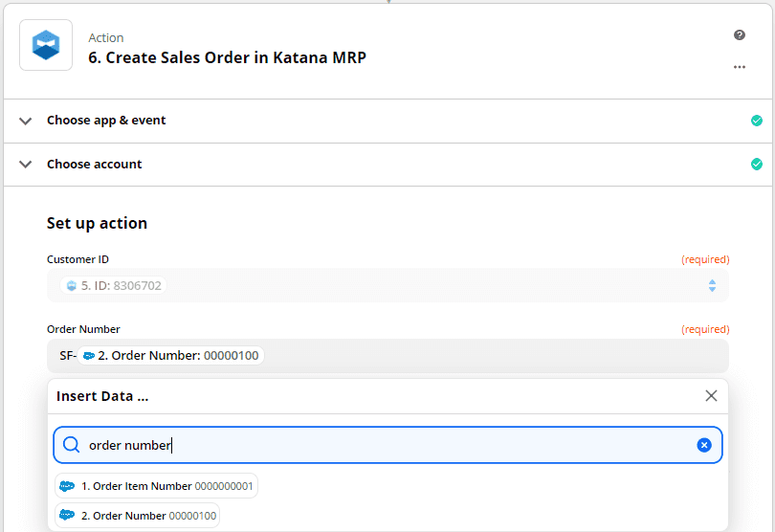The height and width of the screenshot is (532, 775).
Task: Click the Customer ID label
Action: (77, 259)
